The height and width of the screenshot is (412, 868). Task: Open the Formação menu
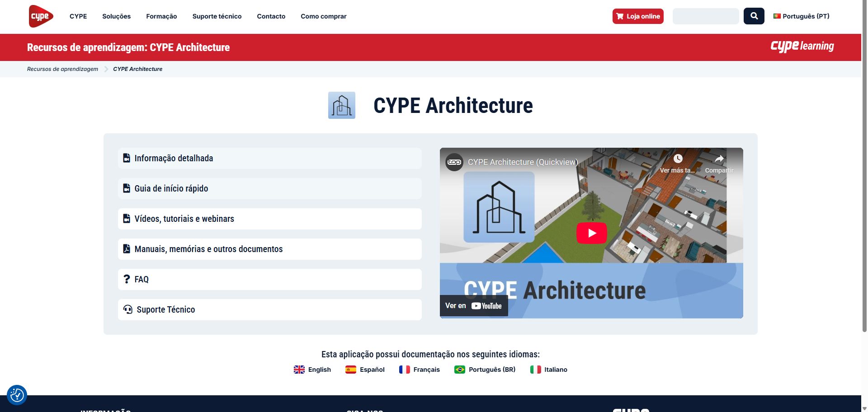pos(161,16)
